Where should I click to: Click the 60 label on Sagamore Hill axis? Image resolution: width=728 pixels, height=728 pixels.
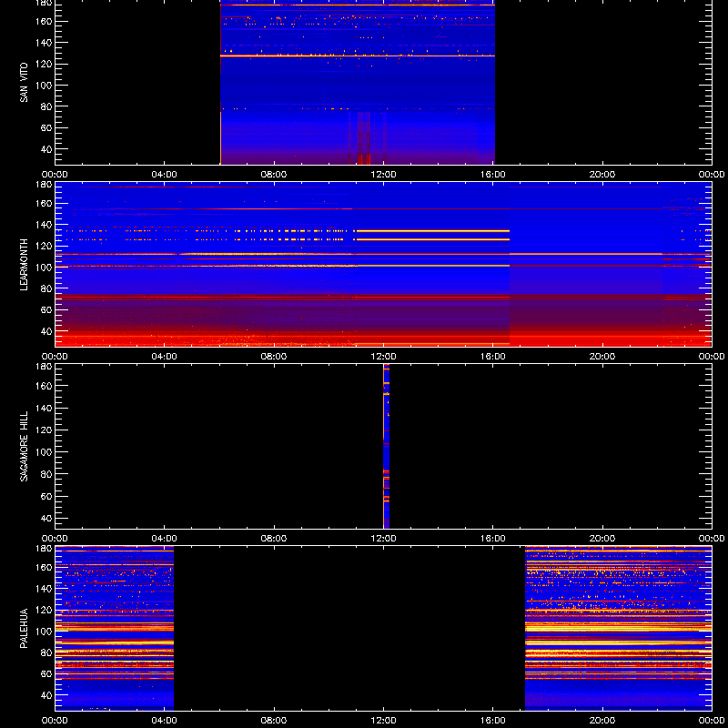46,497
